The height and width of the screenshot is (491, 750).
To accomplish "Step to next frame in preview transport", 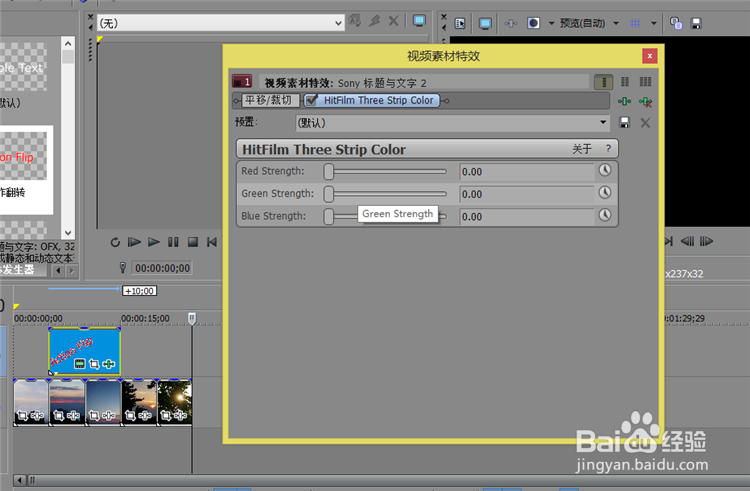I will pos(706,241).
